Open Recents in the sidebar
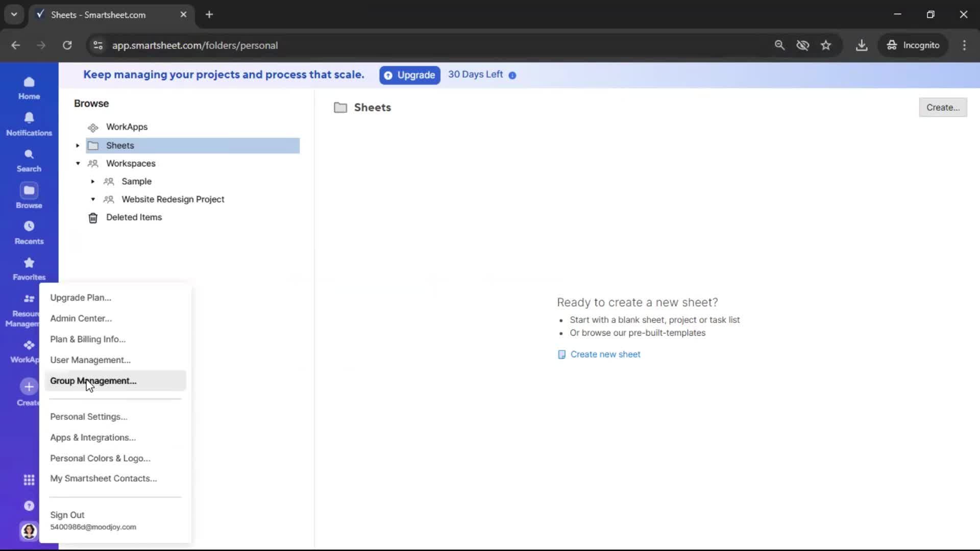The image size is (980, 551). pos(29,232)
